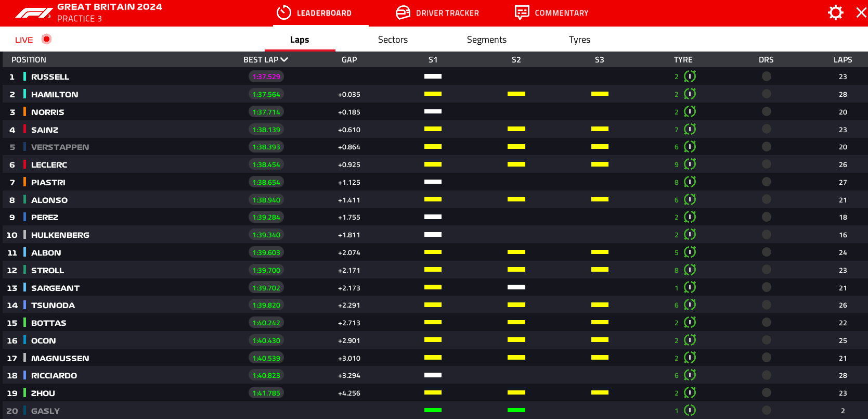The height and width of the screenshot is (419, 868).
Task: Click Ocon's tyre compound icon
Action: (x=690, y=340)
